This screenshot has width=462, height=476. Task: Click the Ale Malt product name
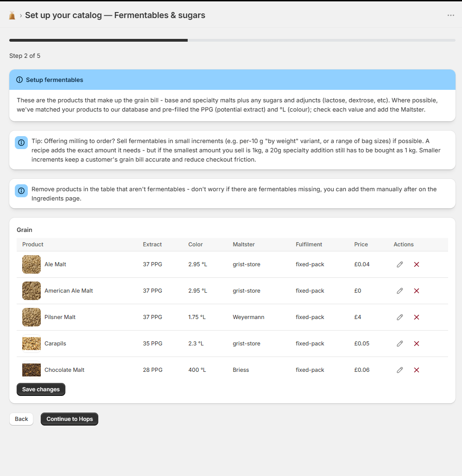[55, 264]
